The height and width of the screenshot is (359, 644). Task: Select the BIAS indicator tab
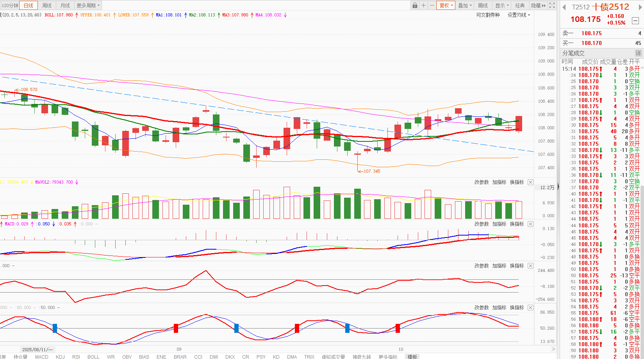point(144,357)
